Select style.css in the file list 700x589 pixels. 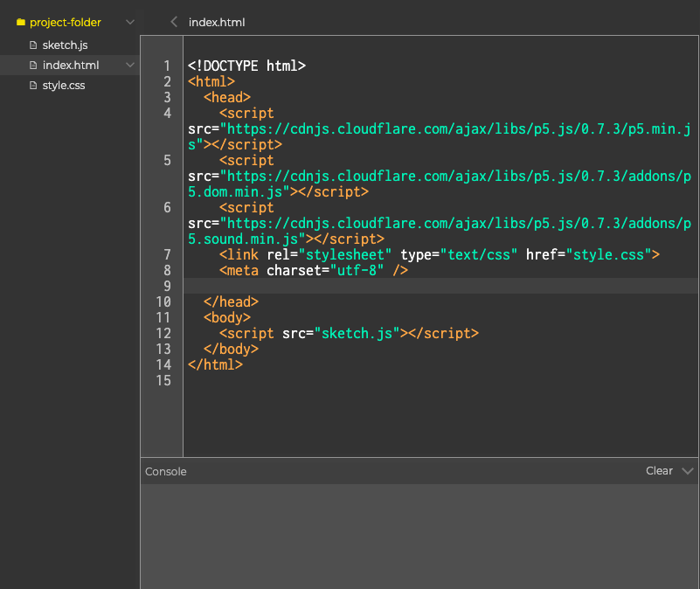click(64, 86)
